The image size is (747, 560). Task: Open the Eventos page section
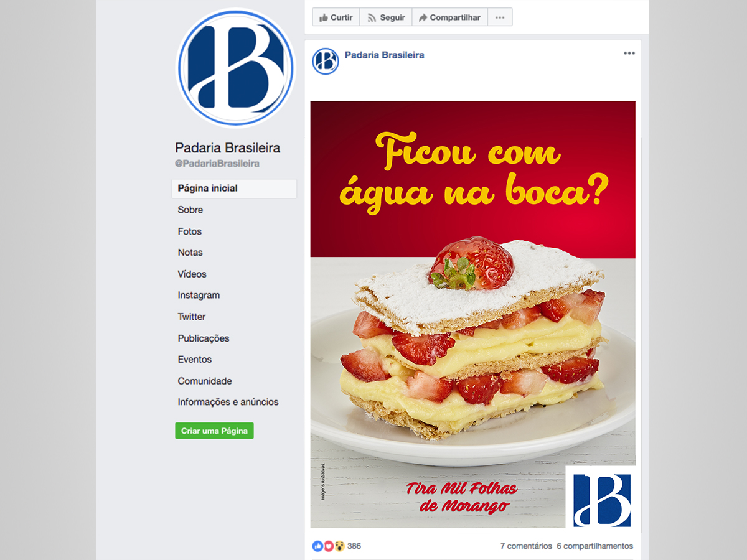point(195,360)
